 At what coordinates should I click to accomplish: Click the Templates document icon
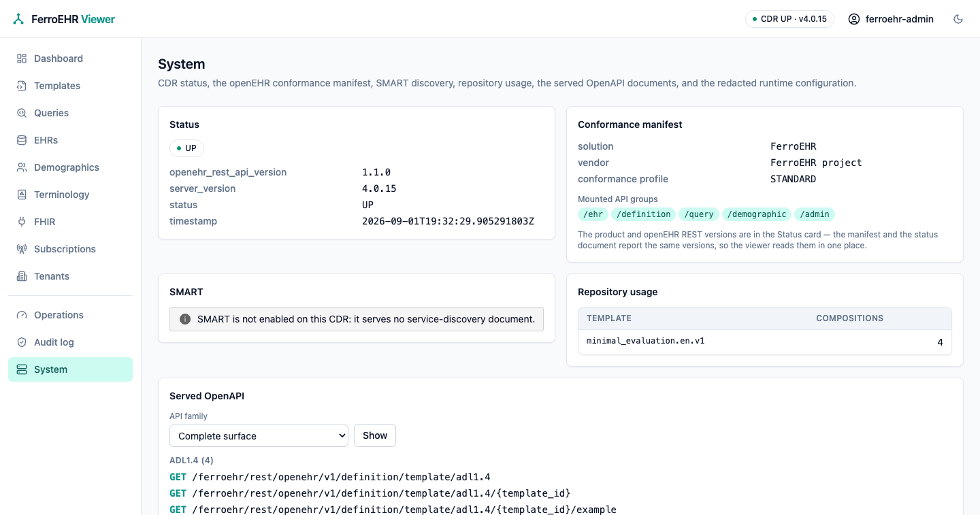[x=22, y=86]
